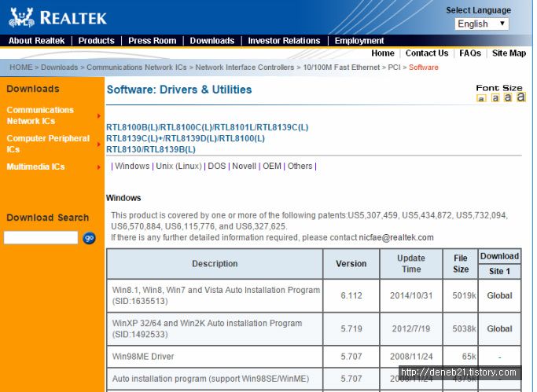Click Communications Network ICs breadcrumb
The height and width of the screenshot is (392, 537).
(136, 68)
